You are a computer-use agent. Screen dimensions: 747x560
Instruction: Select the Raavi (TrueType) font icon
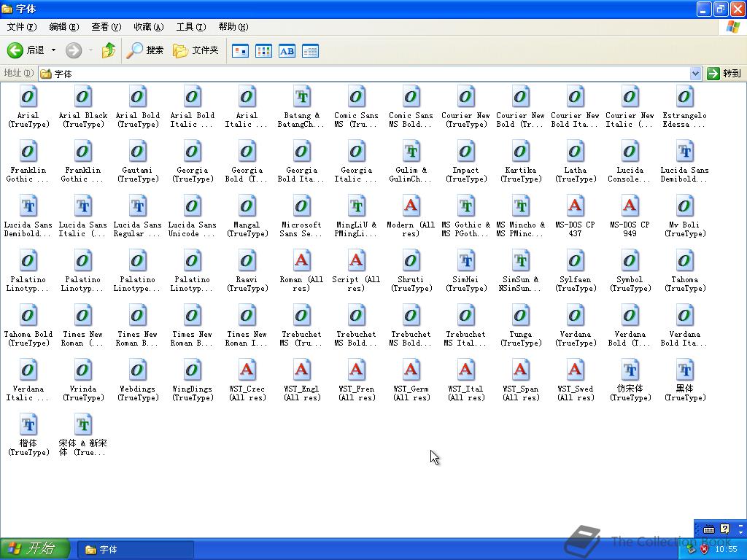click(247, 262)
